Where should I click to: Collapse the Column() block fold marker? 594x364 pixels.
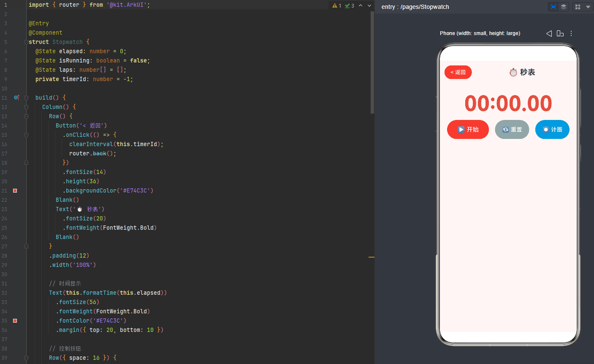(x=26, y=107)
